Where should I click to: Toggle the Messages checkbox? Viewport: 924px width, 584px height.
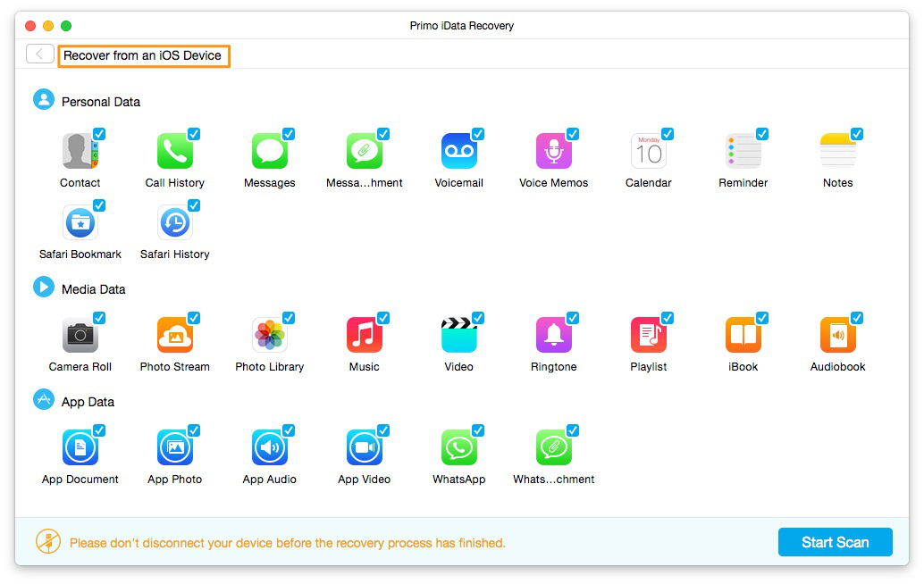(x=289, y=134)
